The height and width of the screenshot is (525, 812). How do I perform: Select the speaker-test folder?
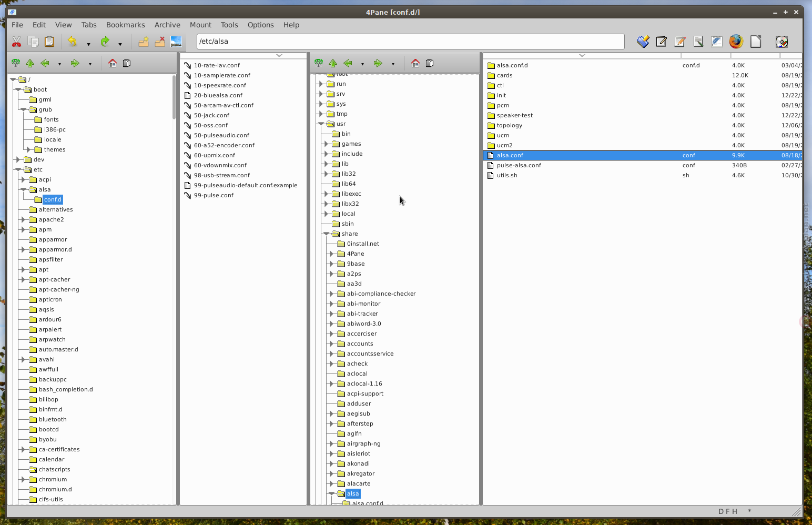[514, 115]
